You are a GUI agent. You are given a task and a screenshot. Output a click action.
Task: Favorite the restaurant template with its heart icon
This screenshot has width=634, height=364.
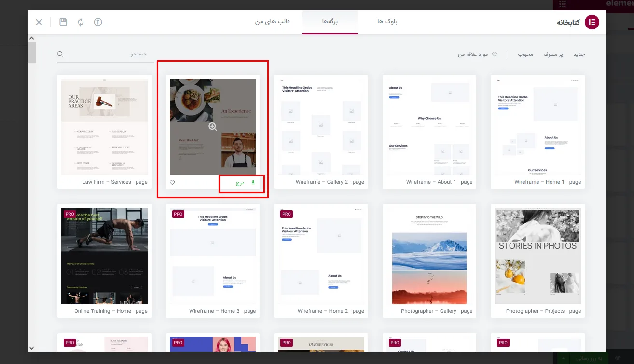point(172,182)
